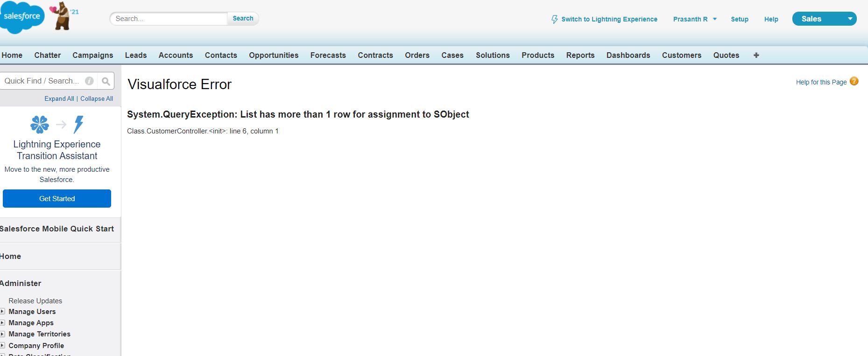Viewport: 868px width, 356px height.
Task: Click the Visualforce Error heading
Action: pos(179,84)
